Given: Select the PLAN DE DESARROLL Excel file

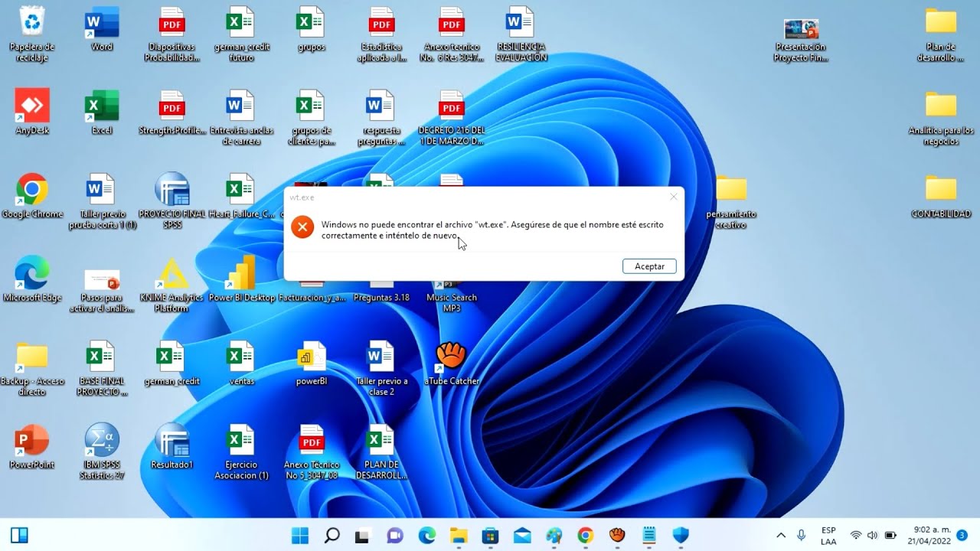Looking at the screenshot, I should [381, 452].
